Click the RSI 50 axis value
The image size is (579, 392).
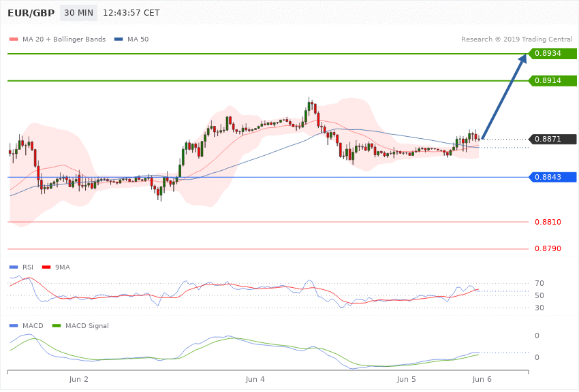click(x=539, y=295)
